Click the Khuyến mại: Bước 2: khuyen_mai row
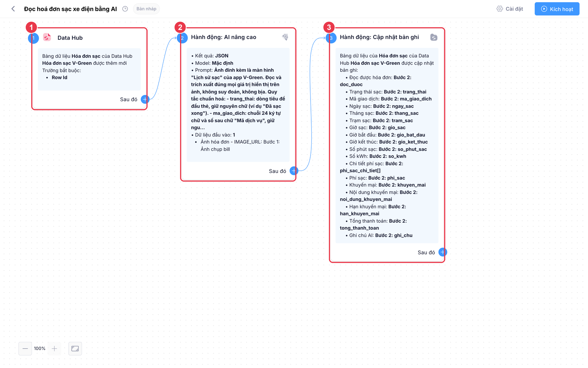588x368 pixels. coord(386,185)
